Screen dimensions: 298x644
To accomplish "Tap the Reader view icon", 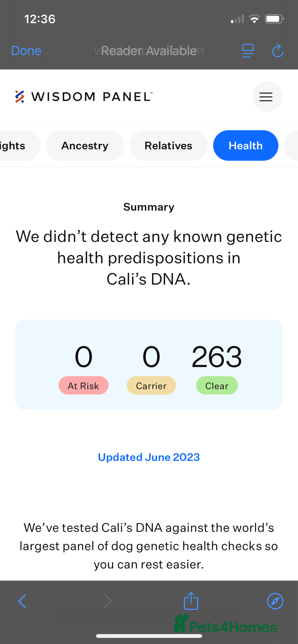I will [x=248, y=51].
